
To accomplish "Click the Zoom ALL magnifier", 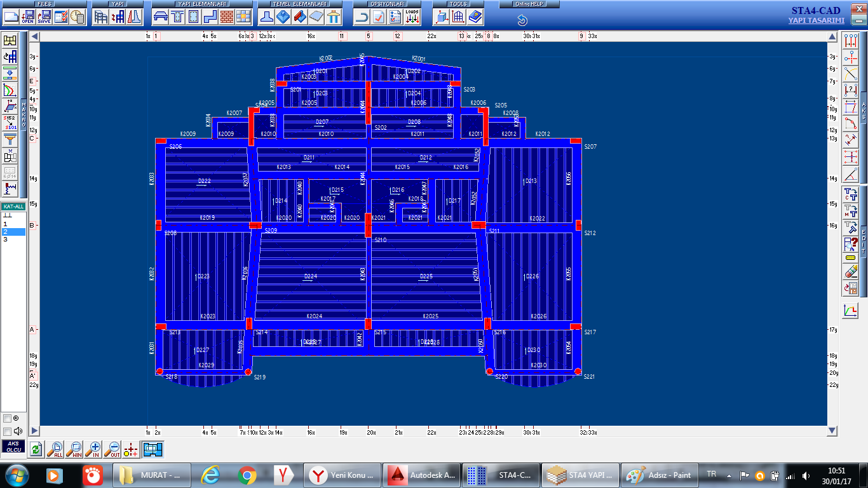I will point(55,450).
